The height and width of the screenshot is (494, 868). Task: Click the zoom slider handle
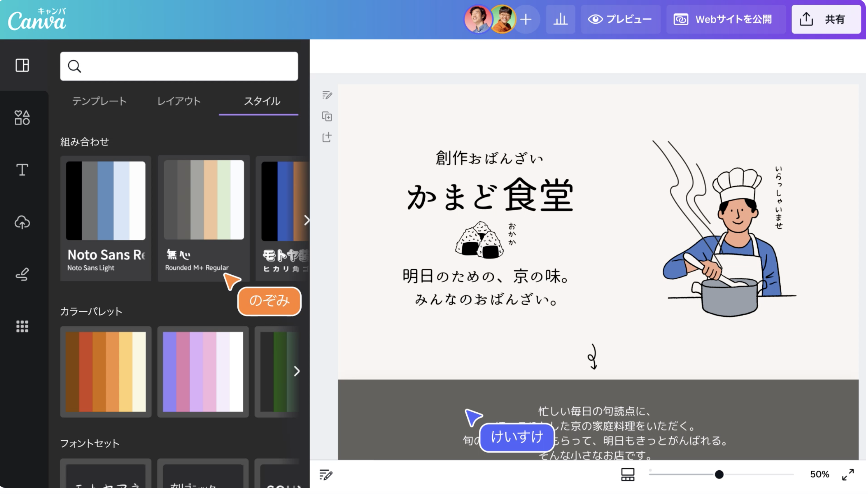(719, 475)
